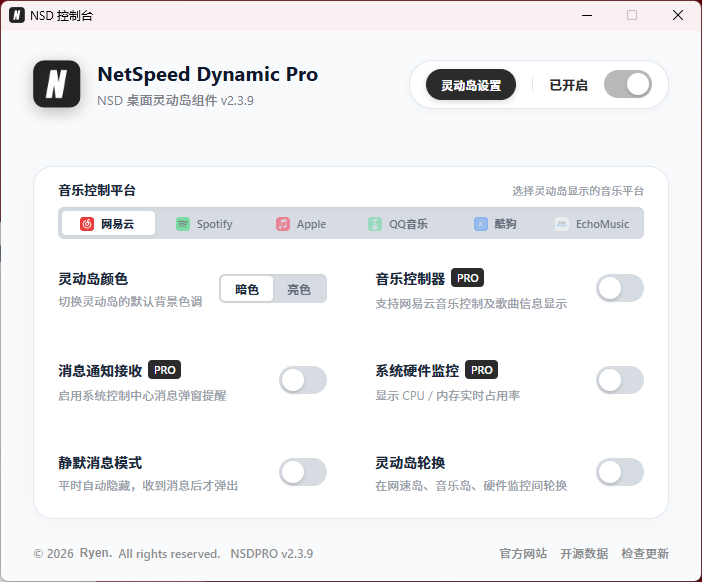This screenshot has width=702, height=582.
Task: Enable the 静默消息模式 switch
Action: [x=303, y=472]
